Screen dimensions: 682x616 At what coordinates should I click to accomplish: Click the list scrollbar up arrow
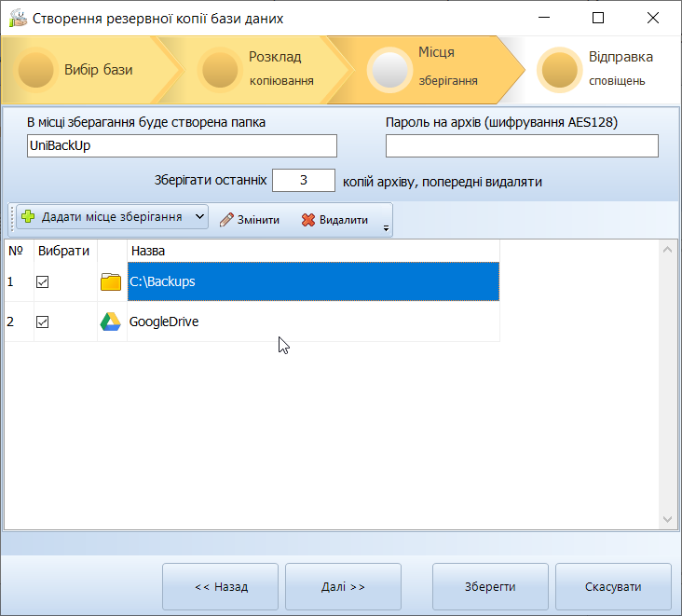click(x=668, y=250)
